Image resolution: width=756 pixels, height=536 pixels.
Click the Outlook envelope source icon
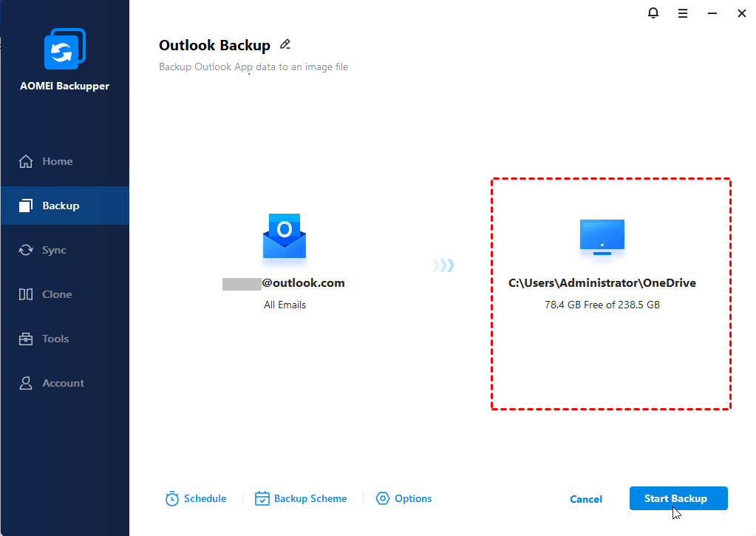coord(285,237)
